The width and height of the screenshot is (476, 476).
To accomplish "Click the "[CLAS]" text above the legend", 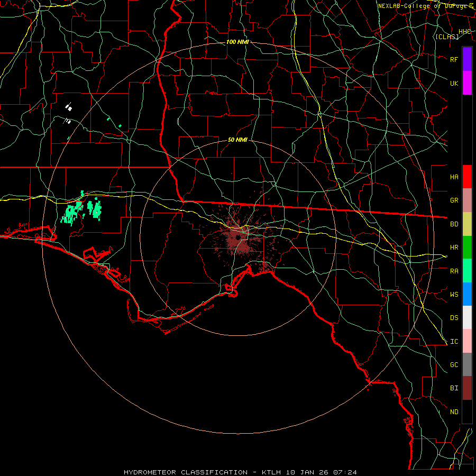I will [447, 36].
